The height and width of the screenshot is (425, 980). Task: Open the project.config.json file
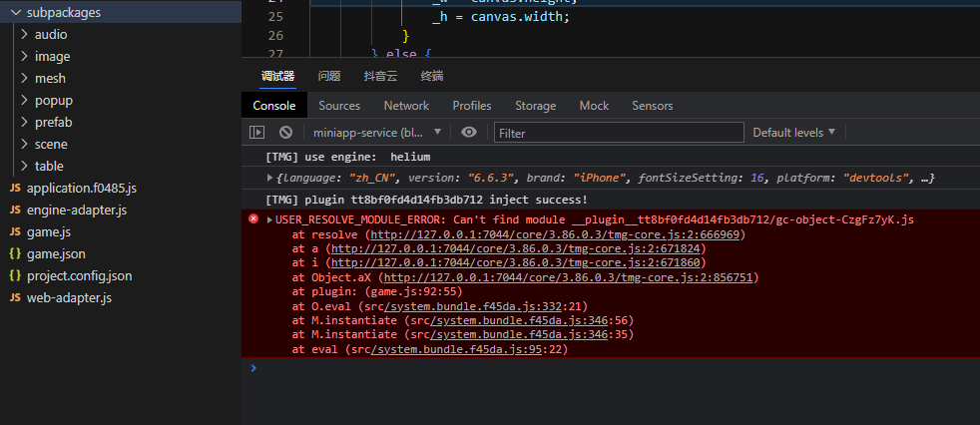point(79,275)
